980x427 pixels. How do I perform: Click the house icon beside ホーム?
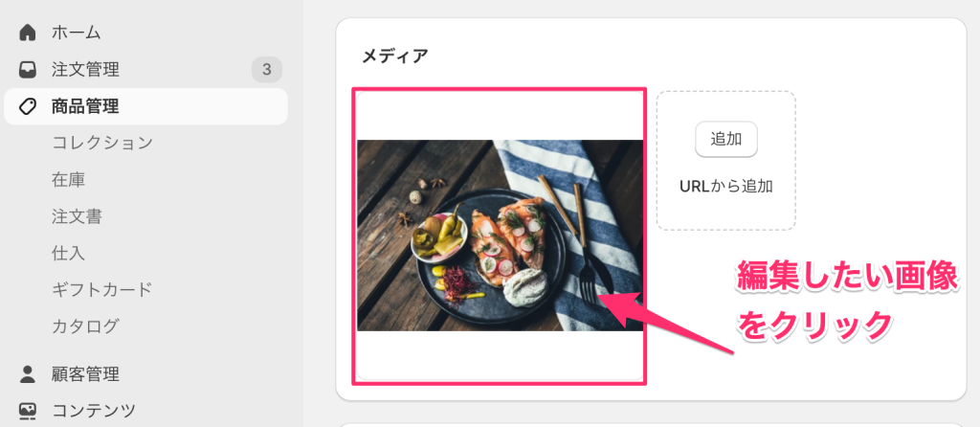[28, 33]
